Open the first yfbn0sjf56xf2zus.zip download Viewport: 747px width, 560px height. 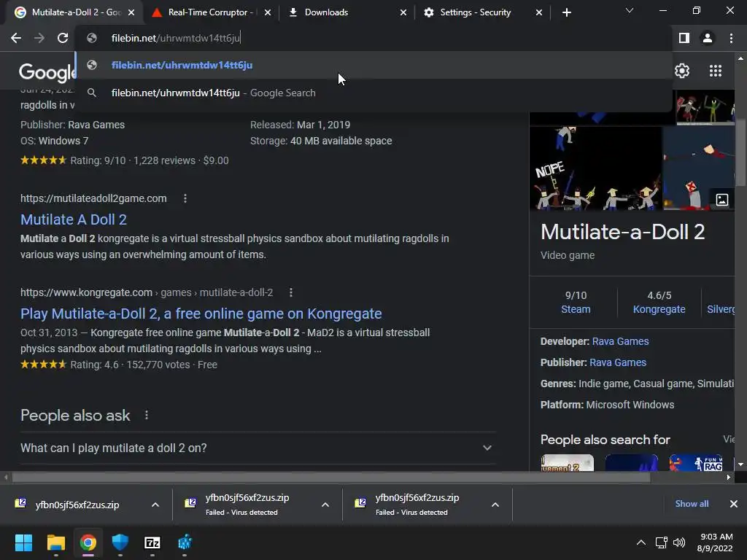point(76,505)
